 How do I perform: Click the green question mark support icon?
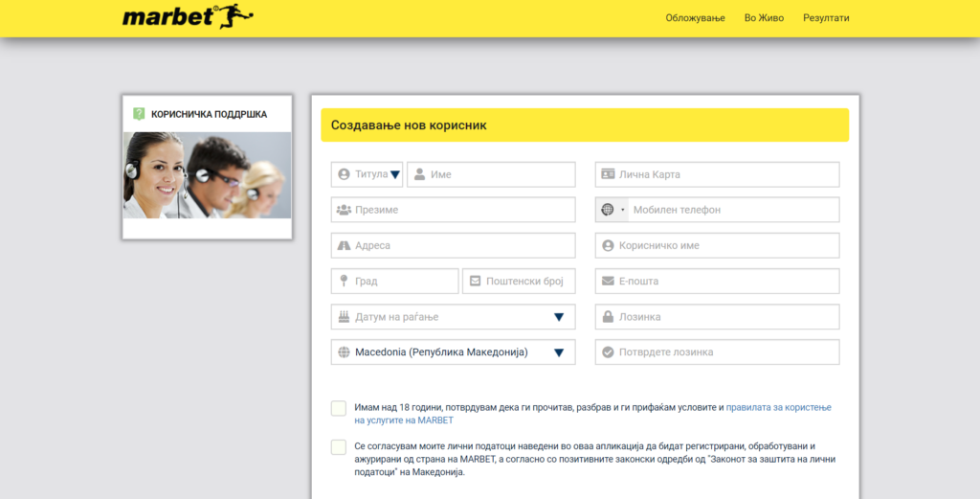click(139, 114)
